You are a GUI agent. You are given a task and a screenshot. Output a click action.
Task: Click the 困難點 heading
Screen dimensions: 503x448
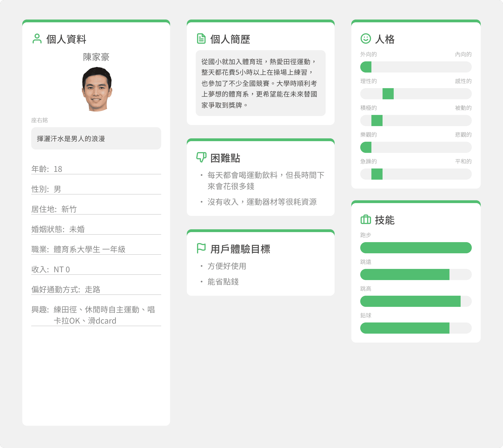click(x=225, y=158)
